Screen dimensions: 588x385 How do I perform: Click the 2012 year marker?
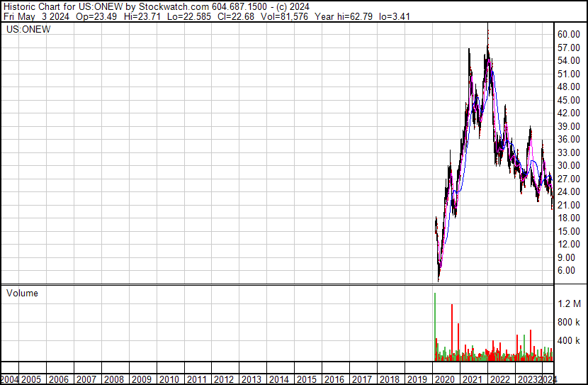tap(225, 379)
